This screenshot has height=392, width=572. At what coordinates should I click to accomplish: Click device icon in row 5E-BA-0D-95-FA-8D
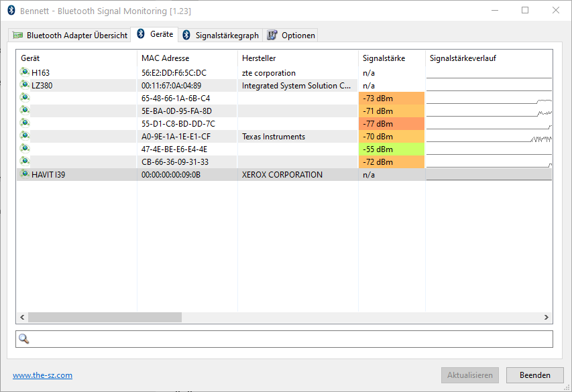click(x=24, y=110)
